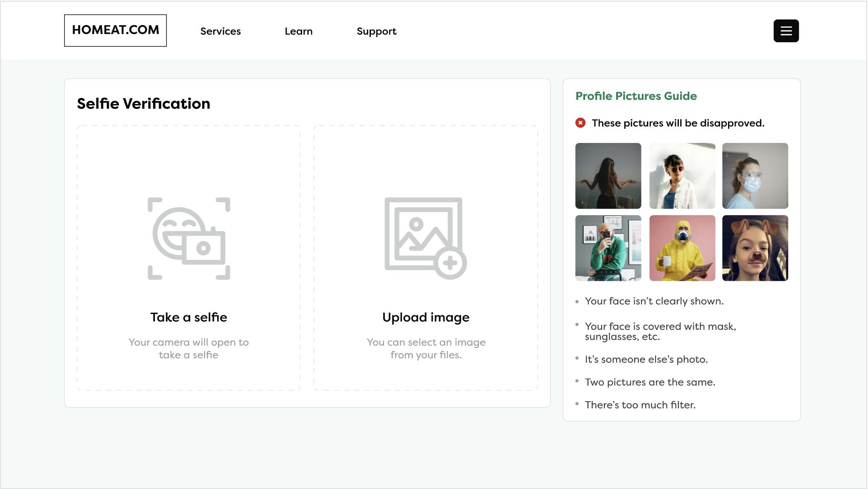Select thumbnail of woman wearing sunglasses

[682, 176]
